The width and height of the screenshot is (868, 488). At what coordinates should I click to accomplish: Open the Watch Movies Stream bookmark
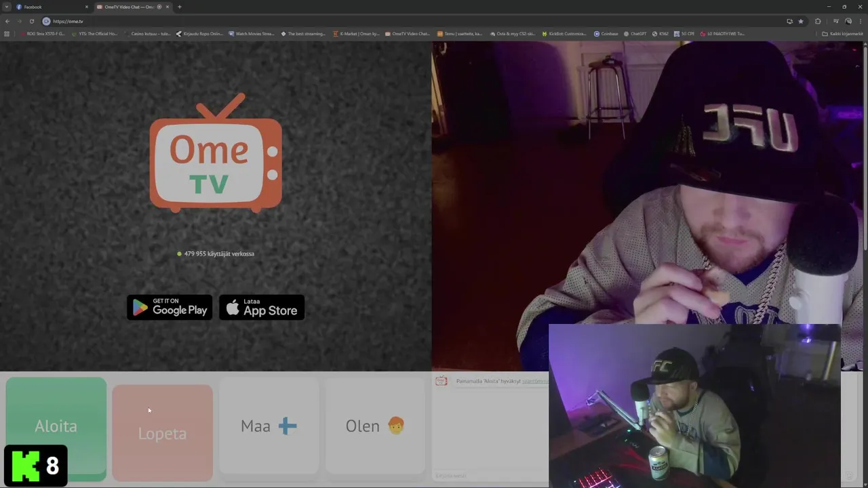coord(251,33)
